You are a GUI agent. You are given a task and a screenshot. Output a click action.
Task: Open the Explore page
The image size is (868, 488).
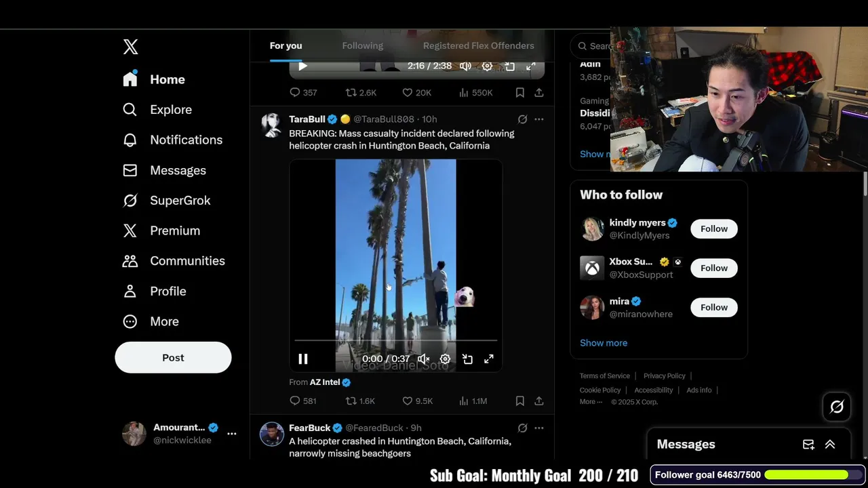click(157, 110)
